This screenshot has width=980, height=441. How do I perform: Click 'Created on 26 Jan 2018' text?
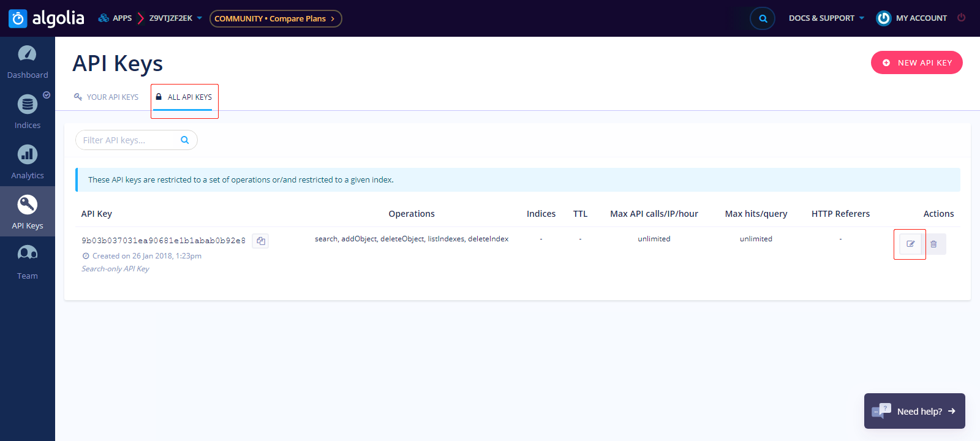[147, 256]
